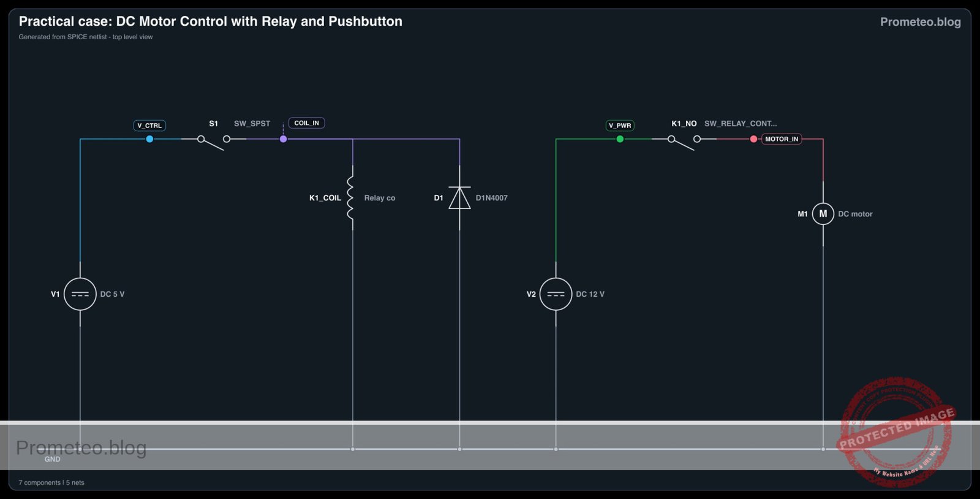The image size is (980, 499).
Task: Click the 'DC motor' description text
Action: (855, 214)
